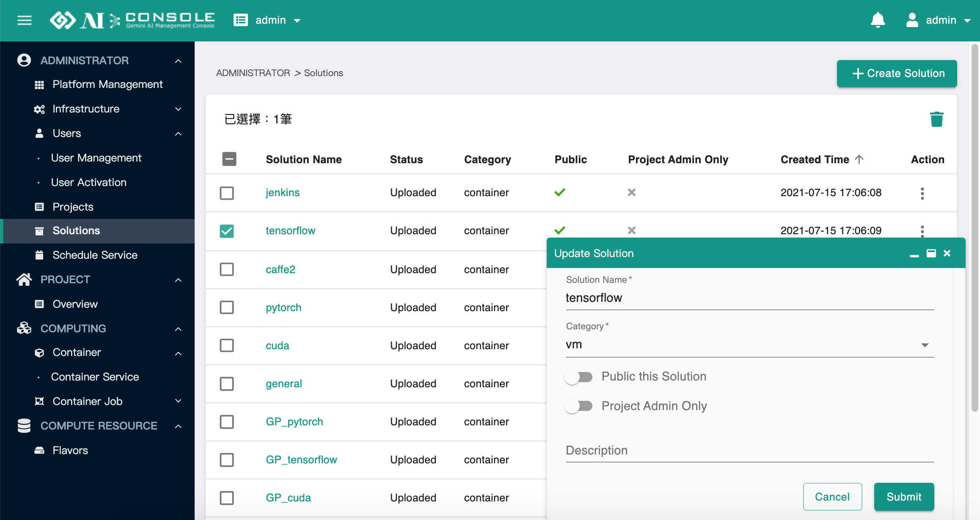Click the Projects list icon
Viewport: 980px width, 520px height.
tap(39, 207)
